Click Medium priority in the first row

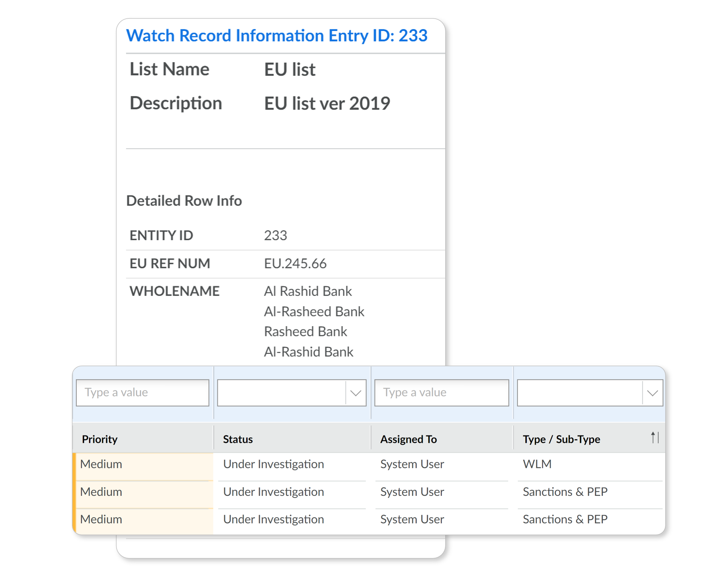[101, 464]
